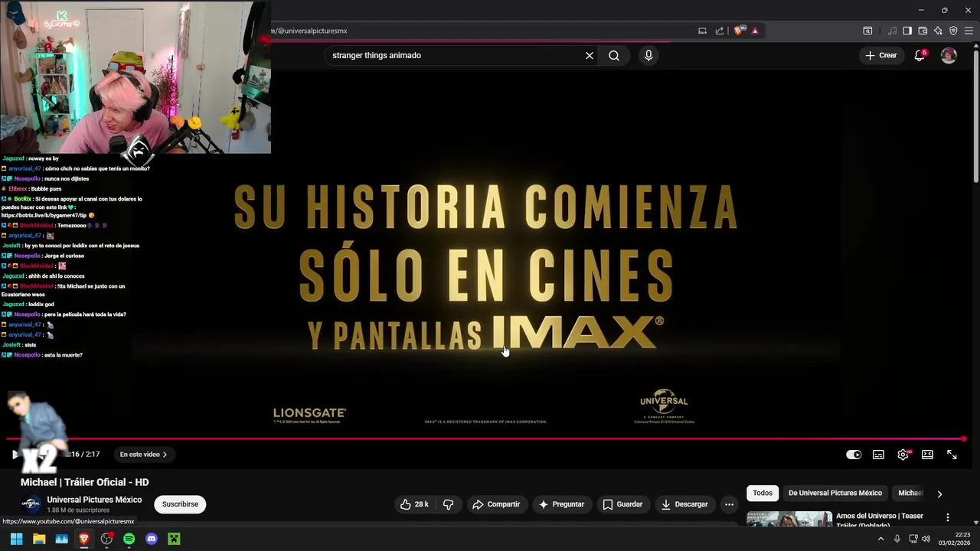Play the video with the play button
Image resolution: width=980 pixels, height=551 pixels.
15,455
